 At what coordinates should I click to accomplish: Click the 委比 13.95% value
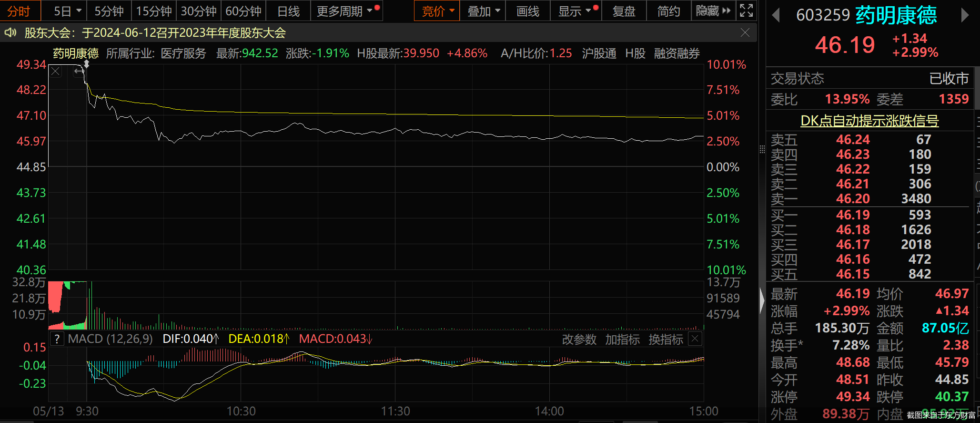847,99
